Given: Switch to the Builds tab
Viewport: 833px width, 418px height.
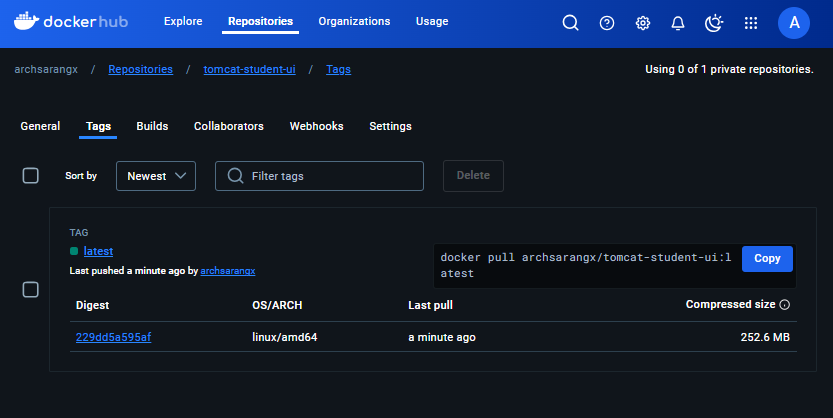Looking at the screenshot, I should pyautogui.click(x=152, y=126).
